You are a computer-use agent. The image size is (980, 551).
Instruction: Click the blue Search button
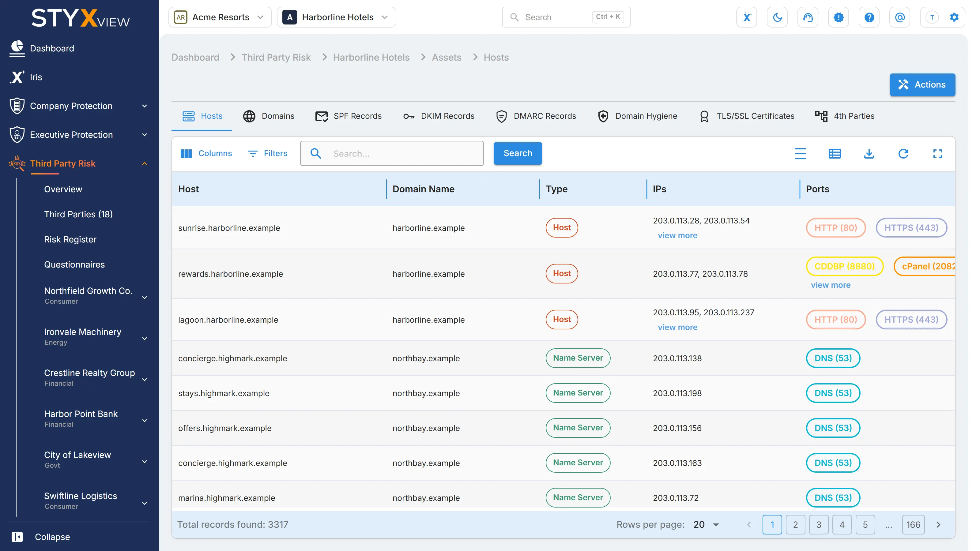click(517, 153)
